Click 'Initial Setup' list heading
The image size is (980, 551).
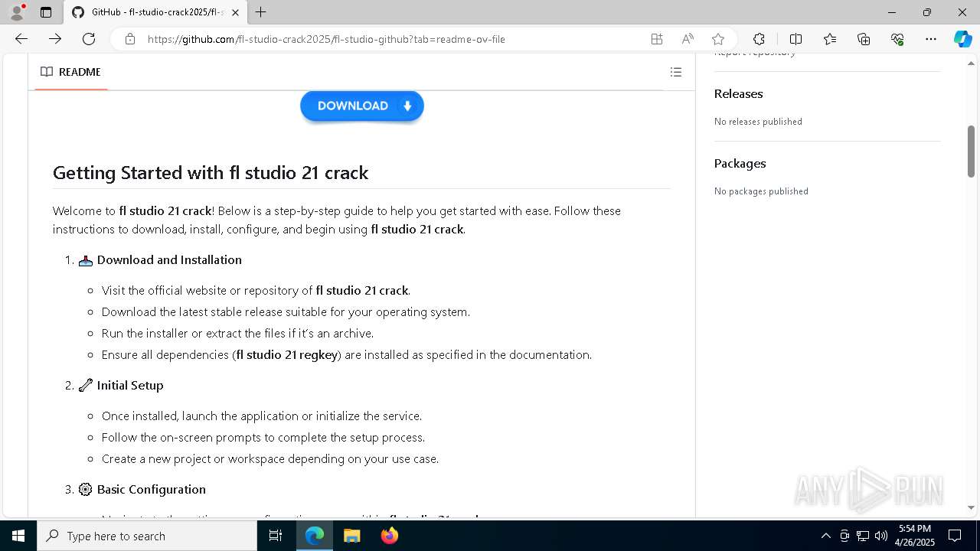pos(130,385)
